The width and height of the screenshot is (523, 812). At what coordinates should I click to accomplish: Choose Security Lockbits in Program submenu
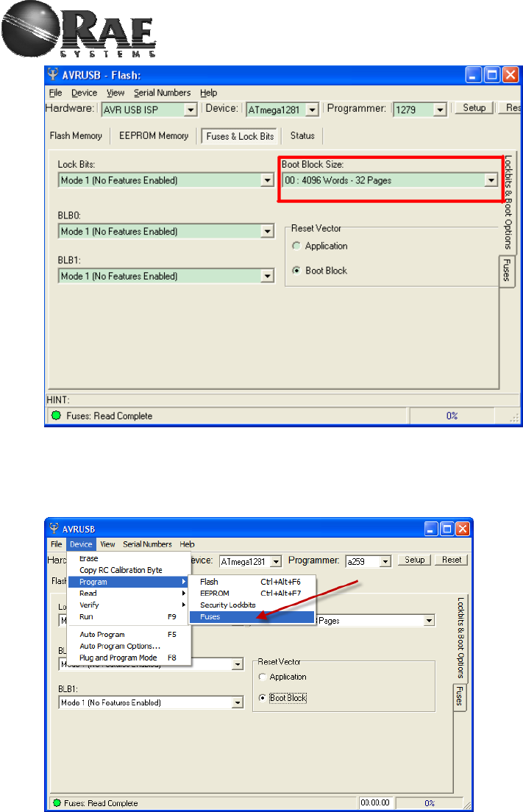click(x=252, y=605)
